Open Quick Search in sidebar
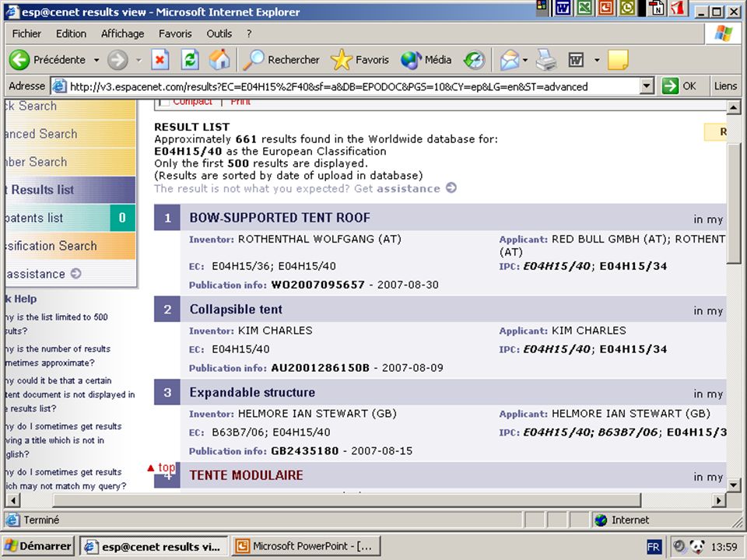The width and height of the screenshot is (747, 560). coord(71,107)
